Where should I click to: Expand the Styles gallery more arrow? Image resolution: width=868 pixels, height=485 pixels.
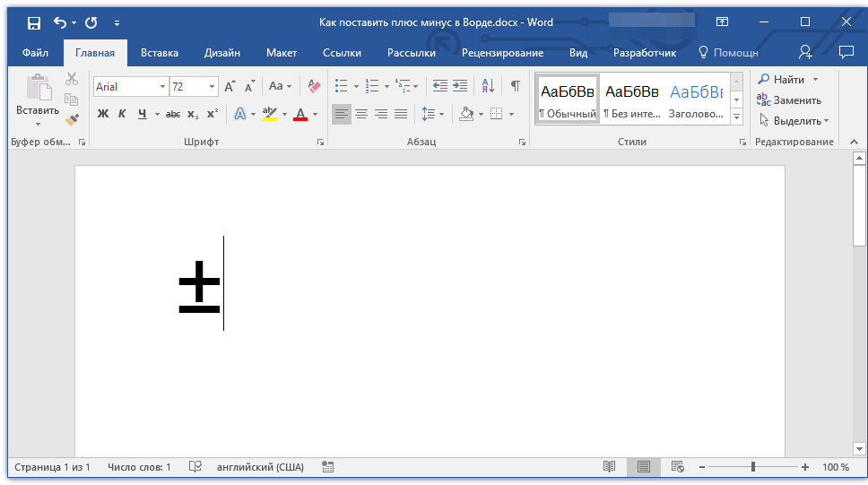[736, 117]
